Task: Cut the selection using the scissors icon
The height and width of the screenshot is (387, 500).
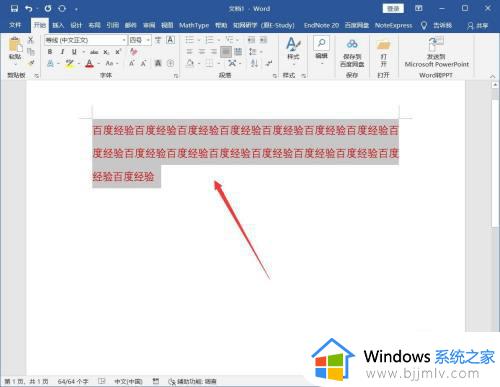Action: 31,40
